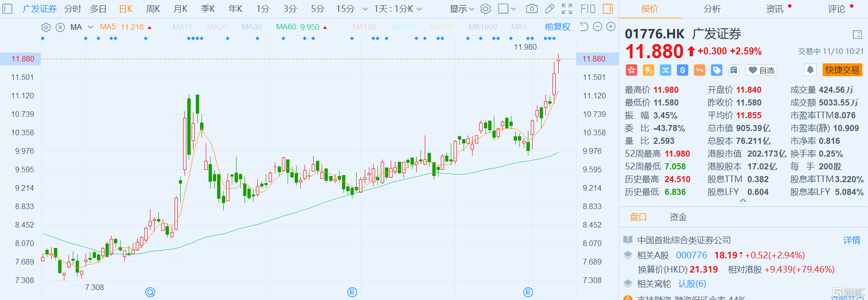
Task: Open related A-share 000776 link
Action: pos(692,256)
